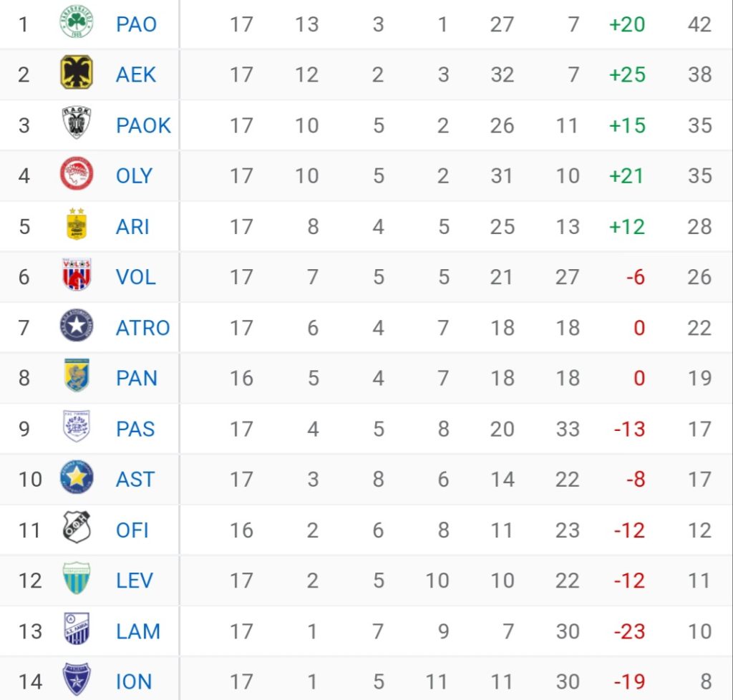Click the Olympiacos red circular crest

pyautogui.click(x=76, y=173)
